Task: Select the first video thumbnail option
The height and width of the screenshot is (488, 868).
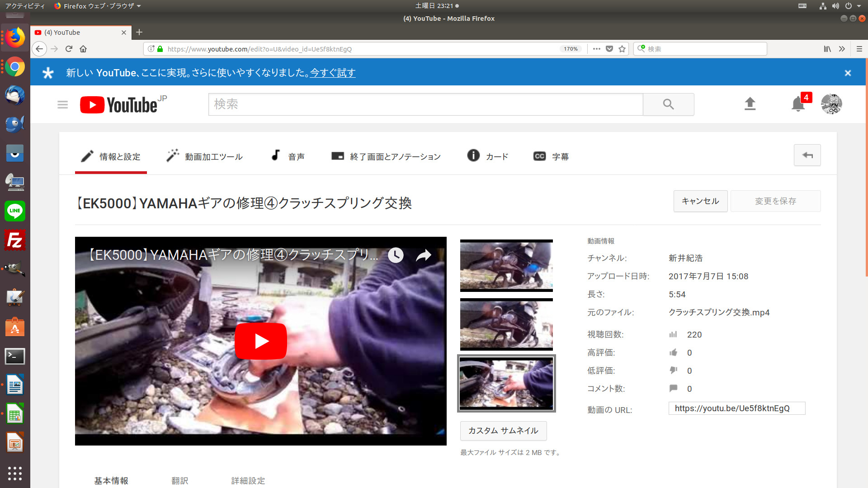Action: (x=506, y=266)
